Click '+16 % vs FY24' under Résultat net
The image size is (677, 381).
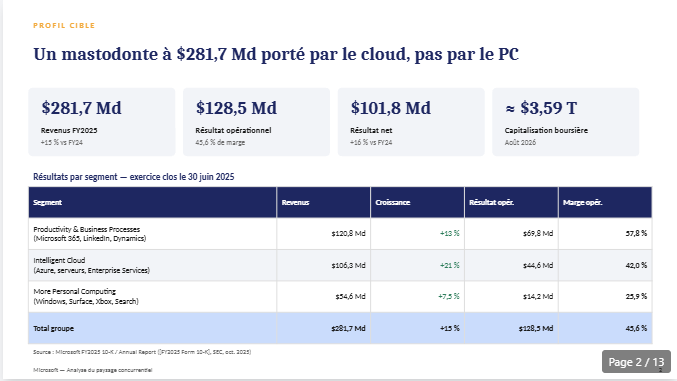point(371,143)
